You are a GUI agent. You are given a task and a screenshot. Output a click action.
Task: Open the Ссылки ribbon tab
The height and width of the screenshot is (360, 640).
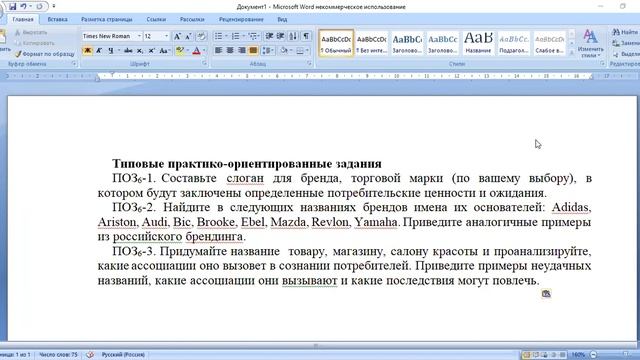(156, 19)
